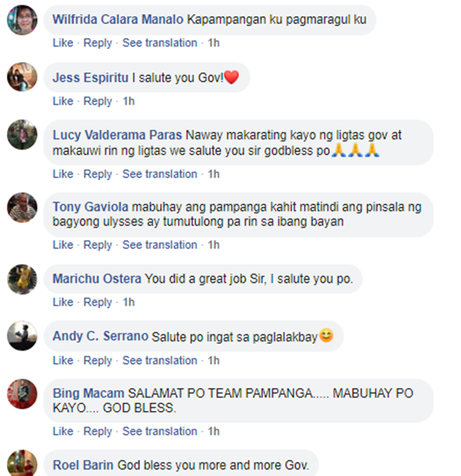The image size is (461, 476).
Task: Open Wilfrida Calara Manalo's profile picture
Action: (x=22, y=20)
